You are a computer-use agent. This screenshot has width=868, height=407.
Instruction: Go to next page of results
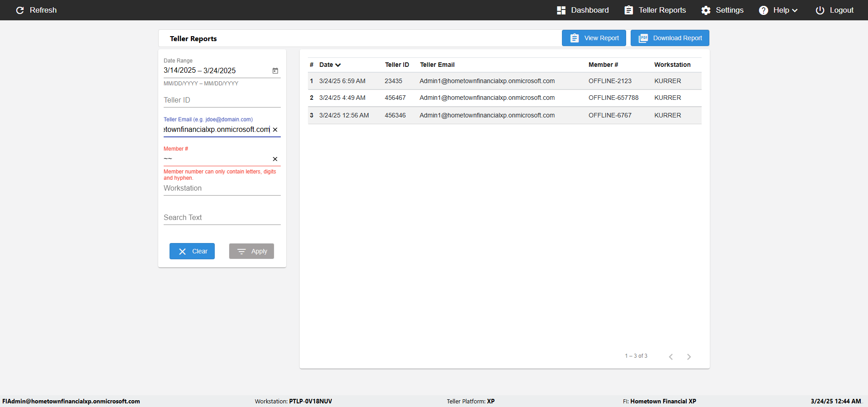689,357
